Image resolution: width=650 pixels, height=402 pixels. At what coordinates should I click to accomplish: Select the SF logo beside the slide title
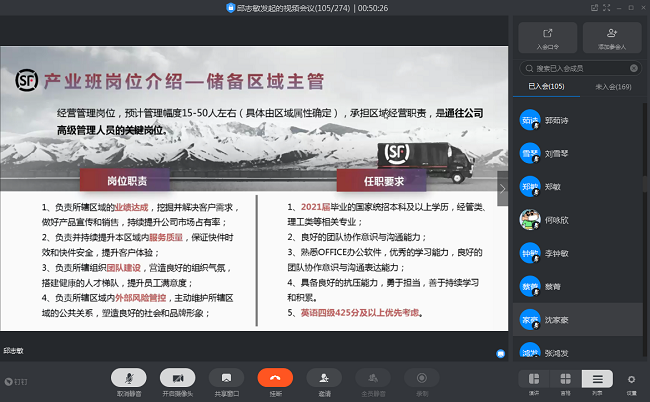(x=27, y=80)
